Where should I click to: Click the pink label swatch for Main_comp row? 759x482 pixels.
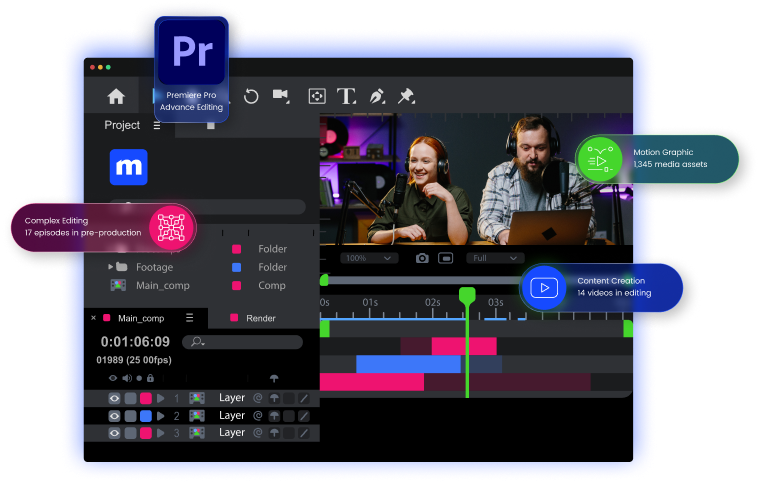pos(237,286)
